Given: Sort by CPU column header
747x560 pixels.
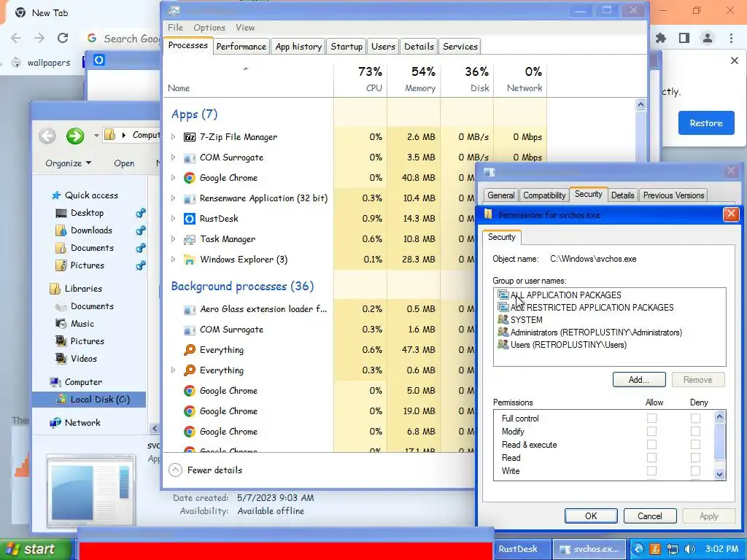Looking at the screenshot, I should point(360,79).
